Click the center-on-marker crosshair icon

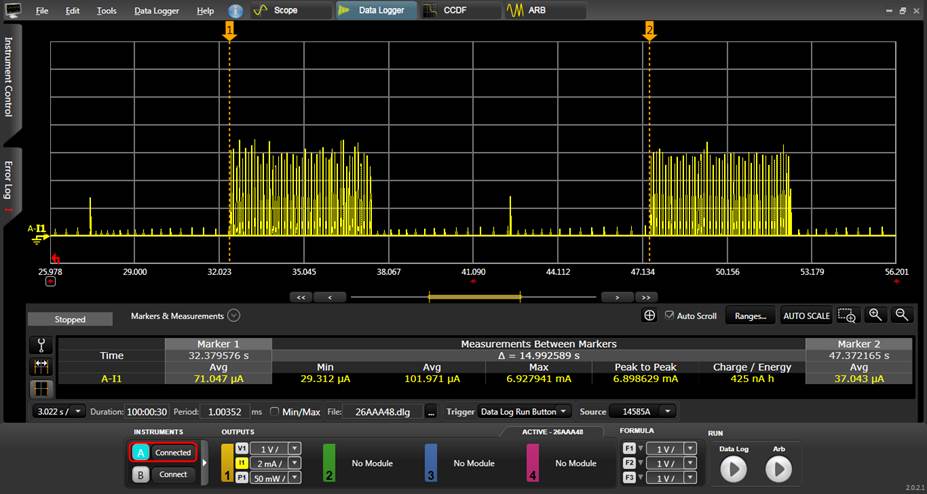(649, 316)
